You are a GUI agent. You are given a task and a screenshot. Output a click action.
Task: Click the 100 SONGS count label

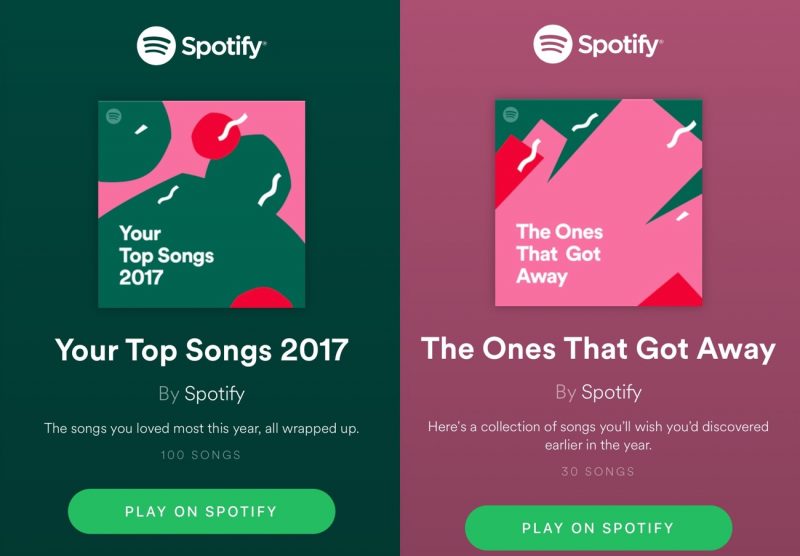coord(201,455)
